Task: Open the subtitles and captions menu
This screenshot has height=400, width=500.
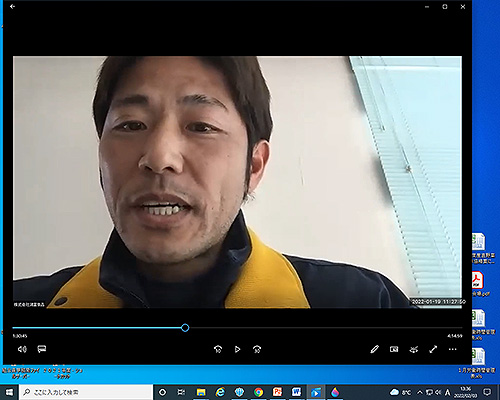Action: (x=42, y=349)
